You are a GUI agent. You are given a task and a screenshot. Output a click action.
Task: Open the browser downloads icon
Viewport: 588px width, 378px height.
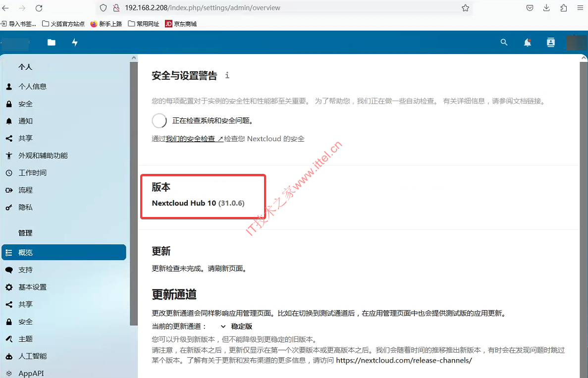point(546,8)
